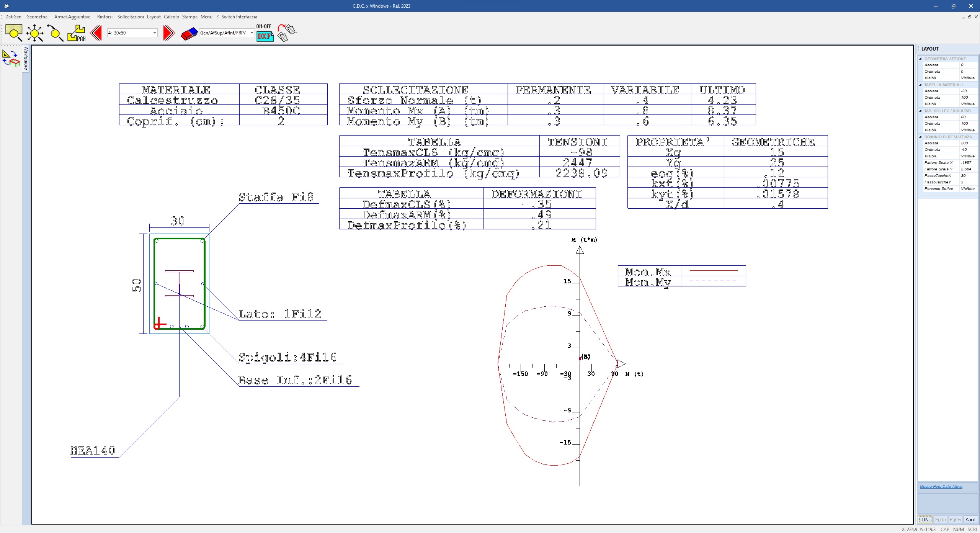The width and height of the screenshot is (980, 533).
Task: Open the Layout menu
Action: click(154, 17)
